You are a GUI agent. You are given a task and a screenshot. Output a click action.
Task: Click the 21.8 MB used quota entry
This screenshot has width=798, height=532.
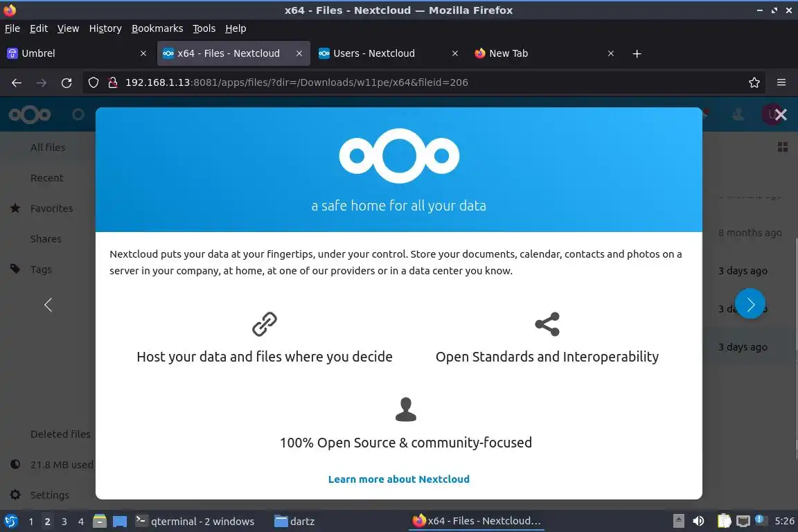coord(62,465)
